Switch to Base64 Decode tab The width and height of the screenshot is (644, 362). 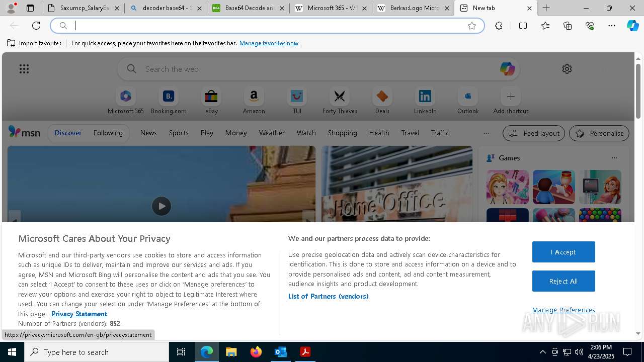pos(248,8)
